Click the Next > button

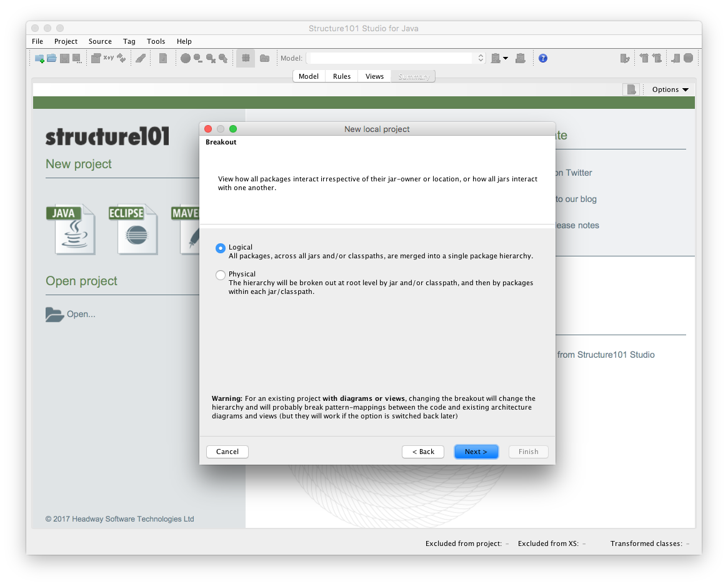point(476,452)
